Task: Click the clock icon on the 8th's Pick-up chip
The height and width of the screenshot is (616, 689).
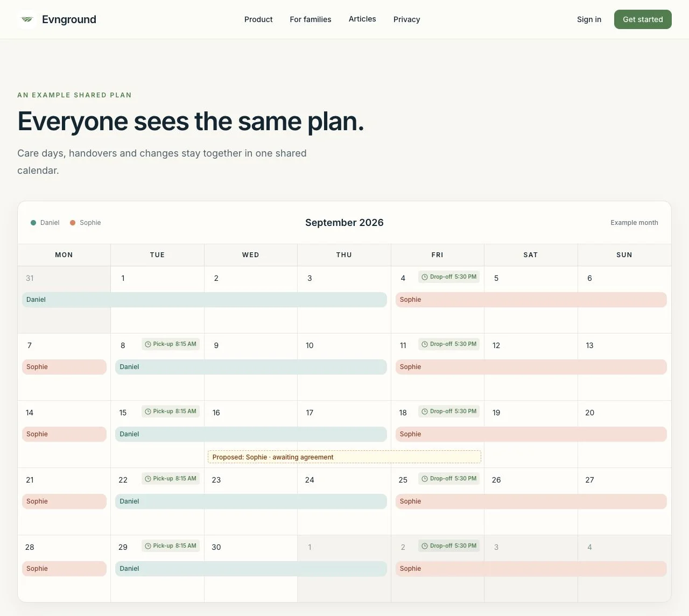Action: [148, 344]
